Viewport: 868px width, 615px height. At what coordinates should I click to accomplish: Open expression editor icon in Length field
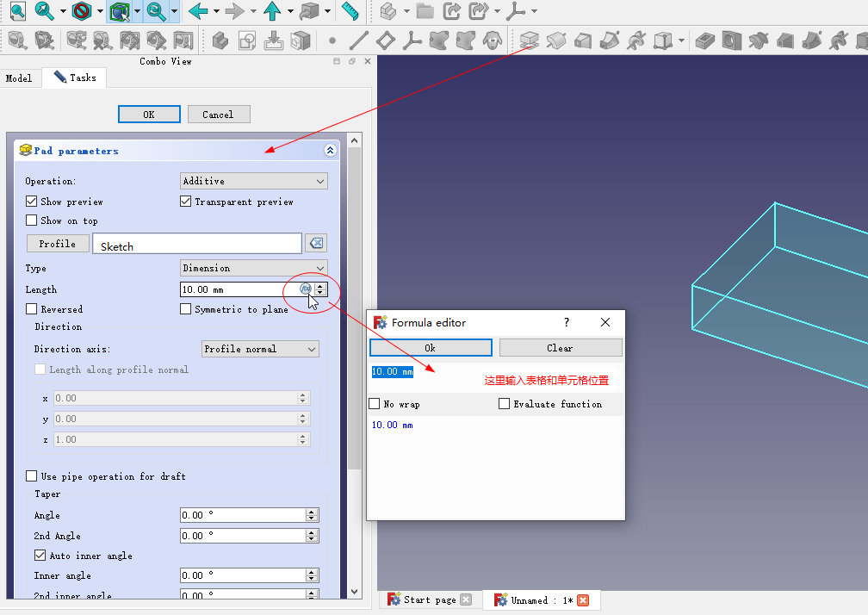306,289
